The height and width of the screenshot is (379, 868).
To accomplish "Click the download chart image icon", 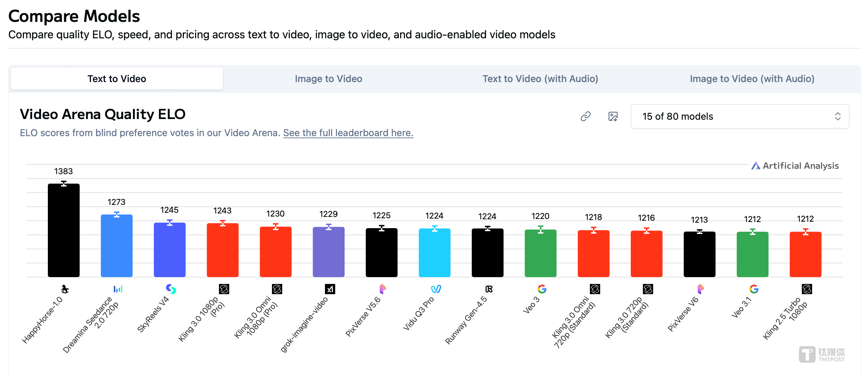I will pos(613,116).
